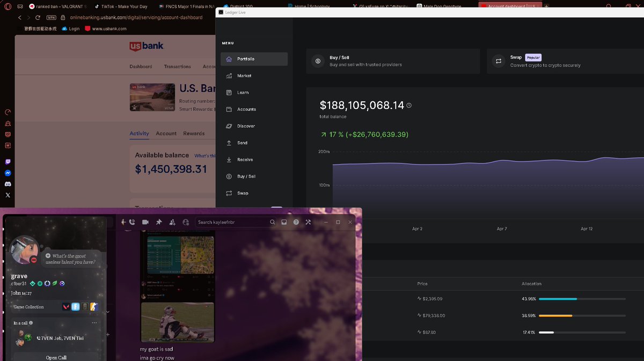Click the grave profile avatar
644x361 pixels.
(24, 250)
